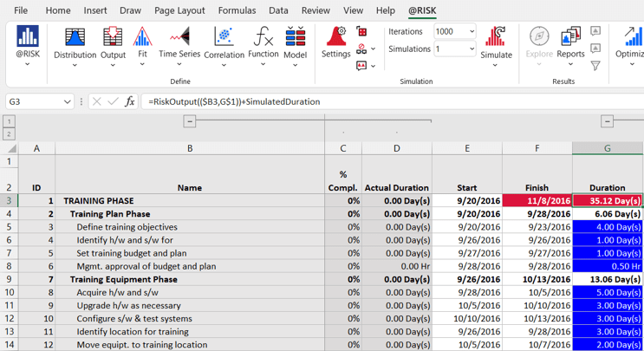Screen dimensions: 644x351
Task: Open the Iterations dropdown showing 1000
Action: tap(472, 31)
